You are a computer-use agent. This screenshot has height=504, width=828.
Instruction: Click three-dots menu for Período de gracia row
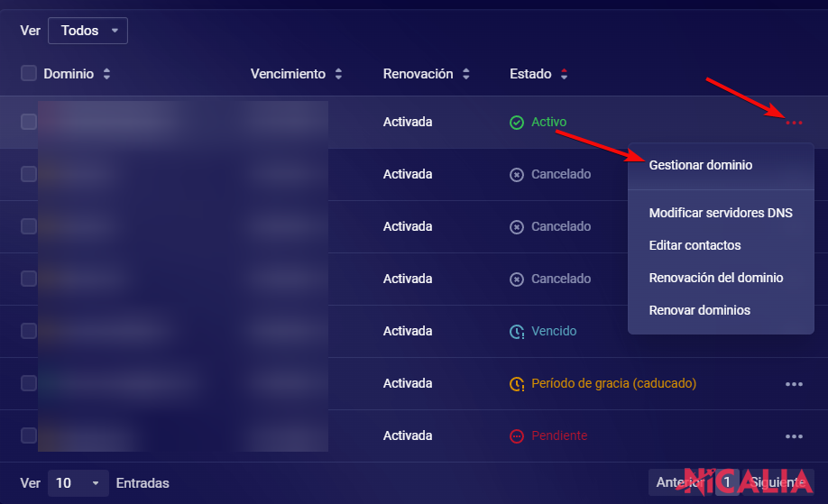pyautogui.click(x=794, y=384)
